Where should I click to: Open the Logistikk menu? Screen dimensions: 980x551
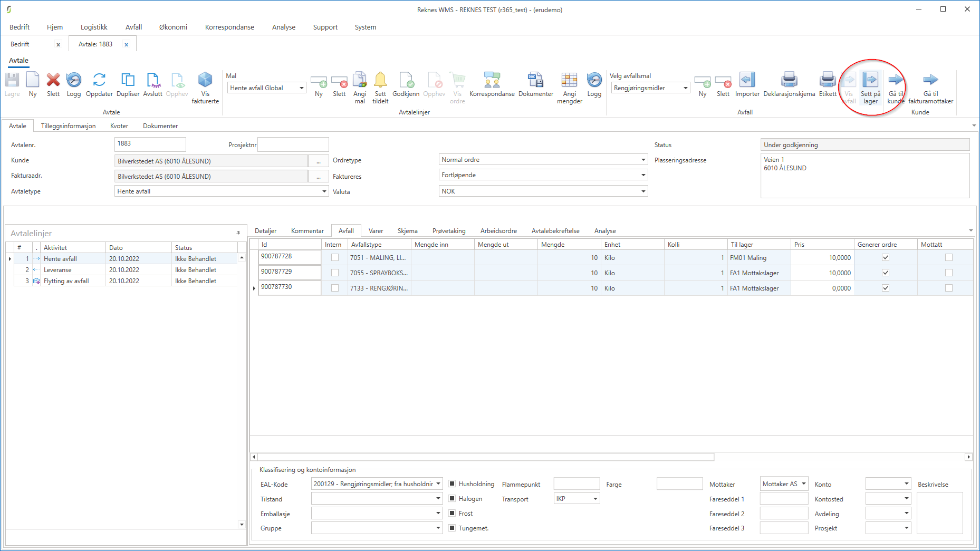pyautogui.click(x=94, y=27)
